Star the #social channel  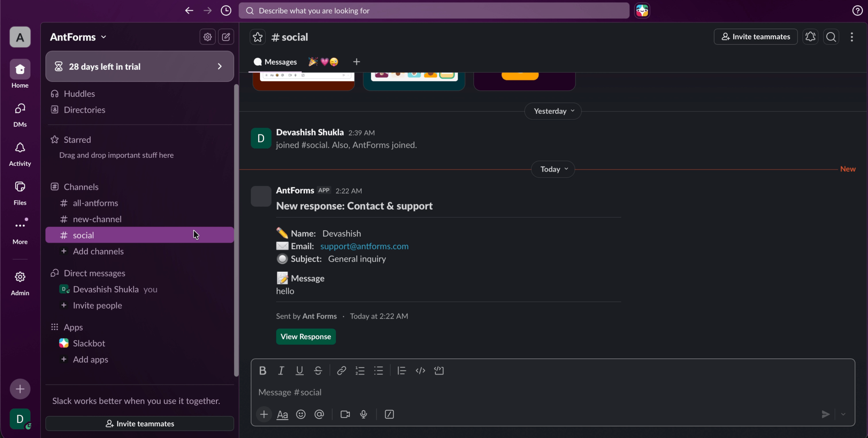click(x=257, y=37)
